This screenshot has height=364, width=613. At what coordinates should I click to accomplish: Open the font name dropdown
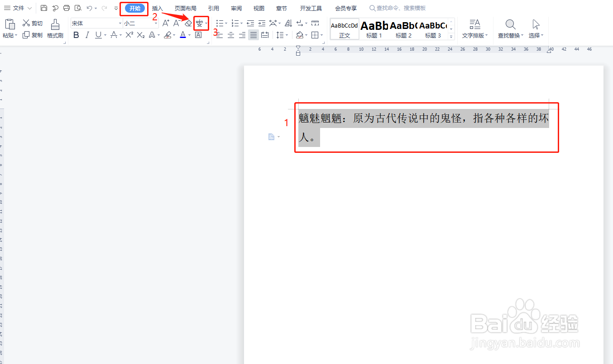pos(119,23)
